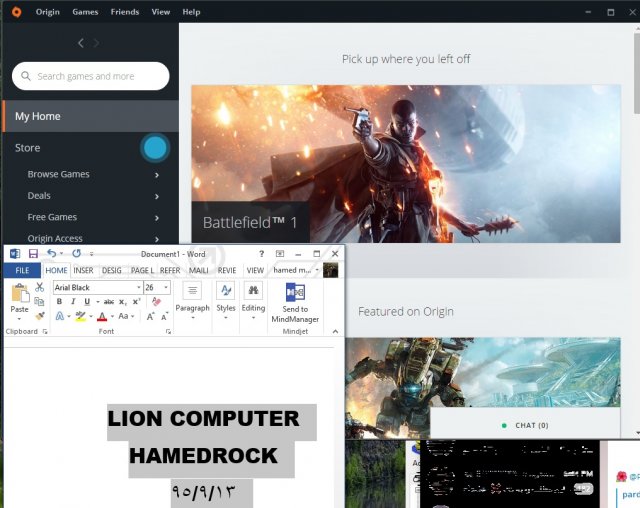This screenshot has height=508, width=640.
Task: Switch to the DESIGN ribbon tab
Action: (112, 270)
